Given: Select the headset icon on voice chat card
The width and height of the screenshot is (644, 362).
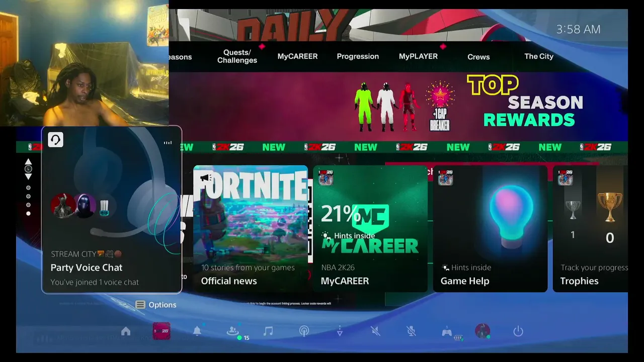Looking at the screenshot, I should (55, 140).
